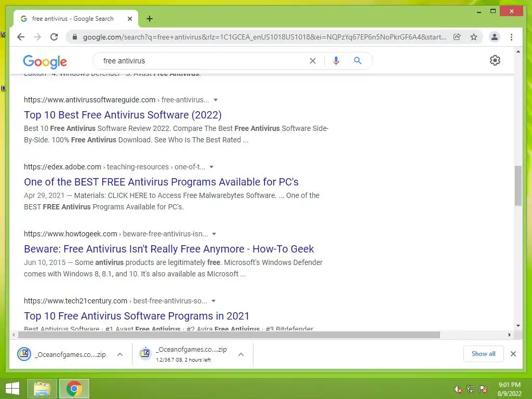The width and height of the screenshot is (532, 399).
Task: Click the Apr 29, 2021 snippet date
Action: 44,195
